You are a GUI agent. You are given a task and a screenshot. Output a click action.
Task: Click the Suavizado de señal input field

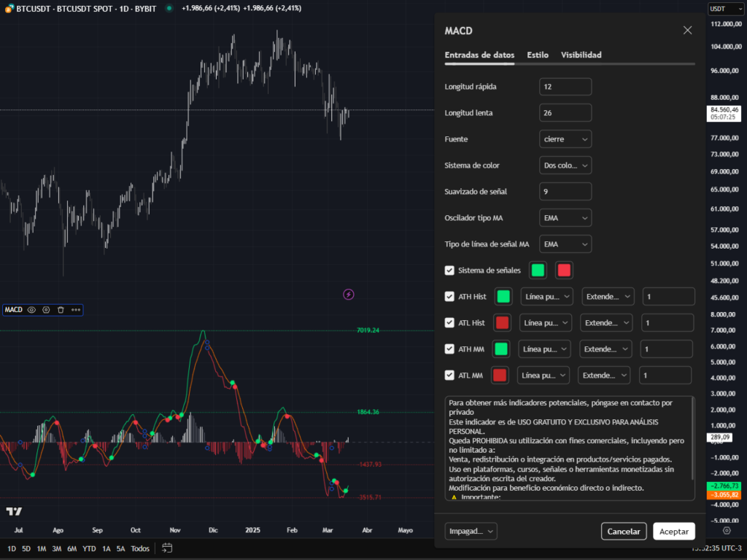pos(565,192)
